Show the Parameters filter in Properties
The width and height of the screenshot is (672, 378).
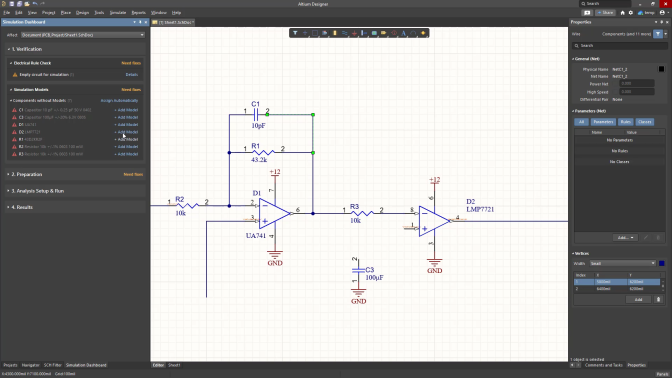coord(603,122)
